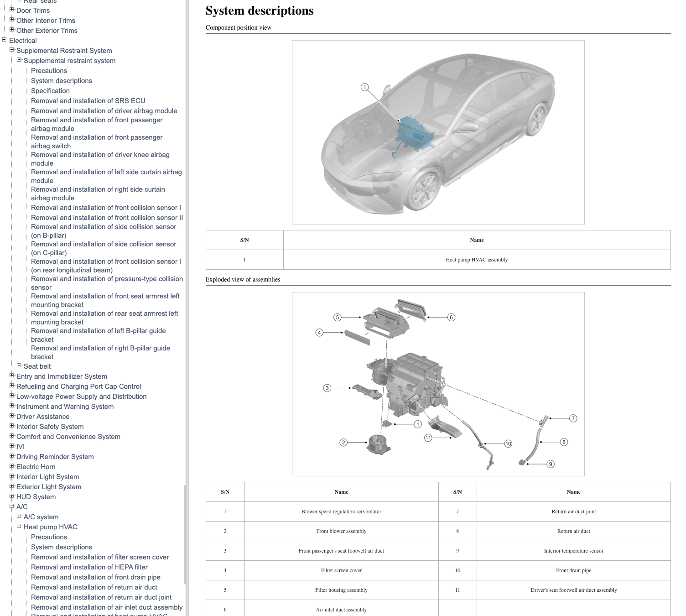The height and width of the screenshot is (616, 686).
Task: Open Interior Light System section
Action: tap(47, 477)
